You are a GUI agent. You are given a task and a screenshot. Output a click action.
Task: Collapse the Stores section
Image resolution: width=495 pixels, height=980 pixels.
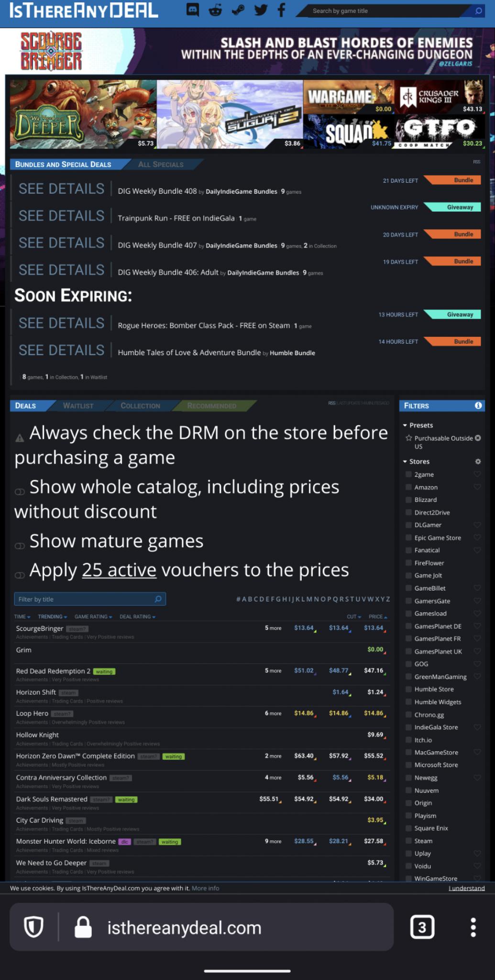(416, 461)
